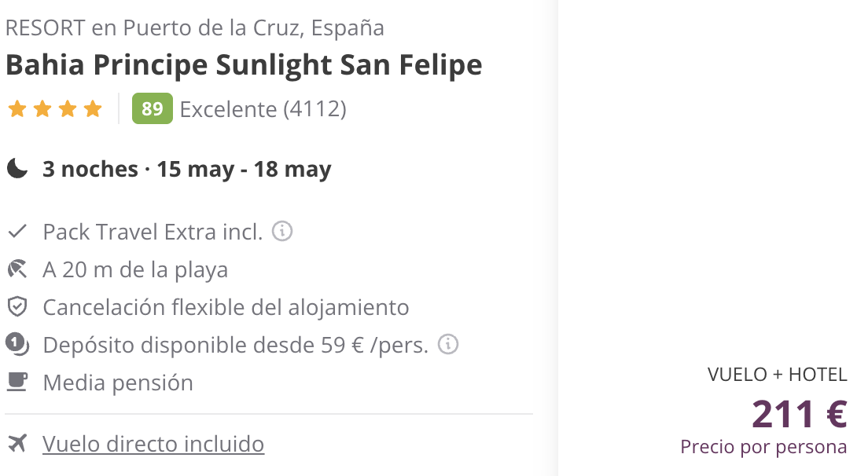
Task: Click the RESORT en Puerto de la Cruz location
Action: pos(195,27)
